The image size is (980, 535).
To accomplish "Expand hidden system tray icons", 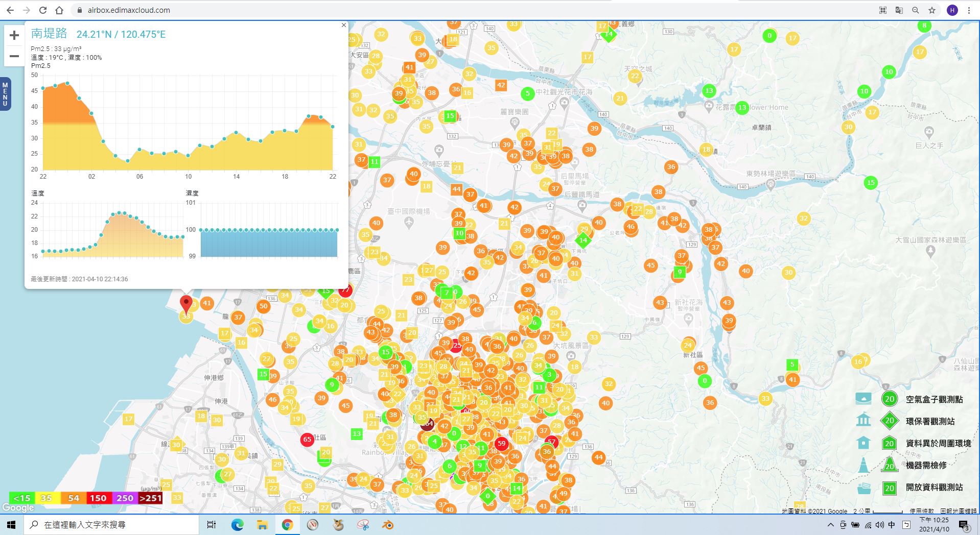I will pos(831,525).
